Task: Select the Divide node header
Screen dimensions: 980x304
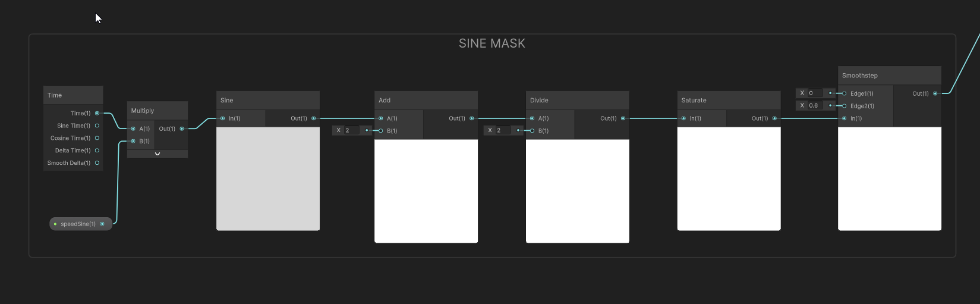Action: (x=577, y=100)
